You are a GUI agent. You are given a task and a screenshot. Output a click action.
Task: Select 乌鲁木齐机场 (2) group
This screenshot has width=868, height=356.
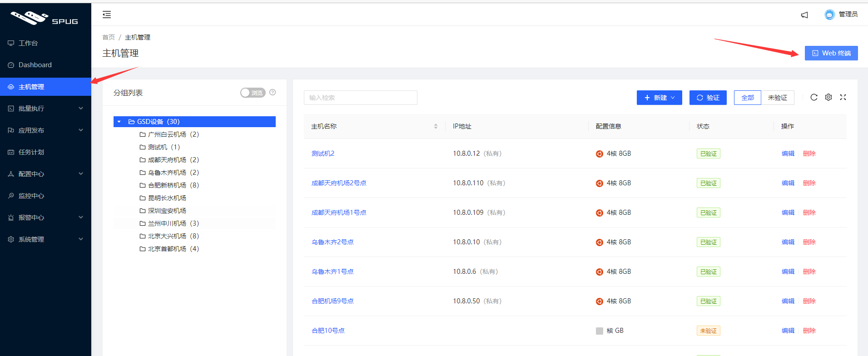pyautogui.click(x=169, y=173)
